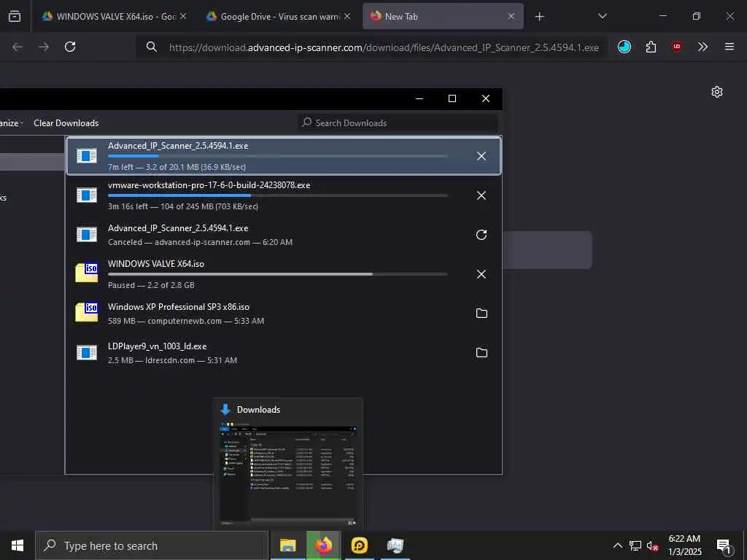
Task: Click the WINDOWS VALVE X64.iso progress bar
Action: coord(278,274)
